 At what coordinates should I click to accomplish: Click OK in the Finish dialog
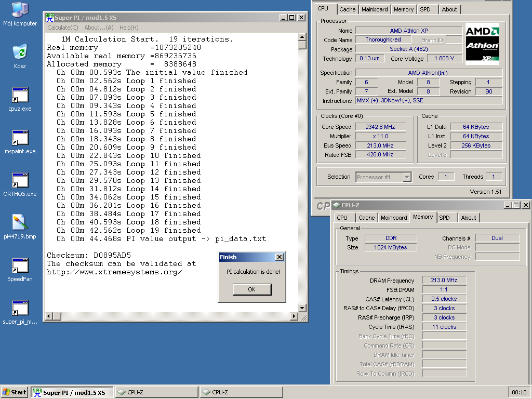tap(252, 289)
